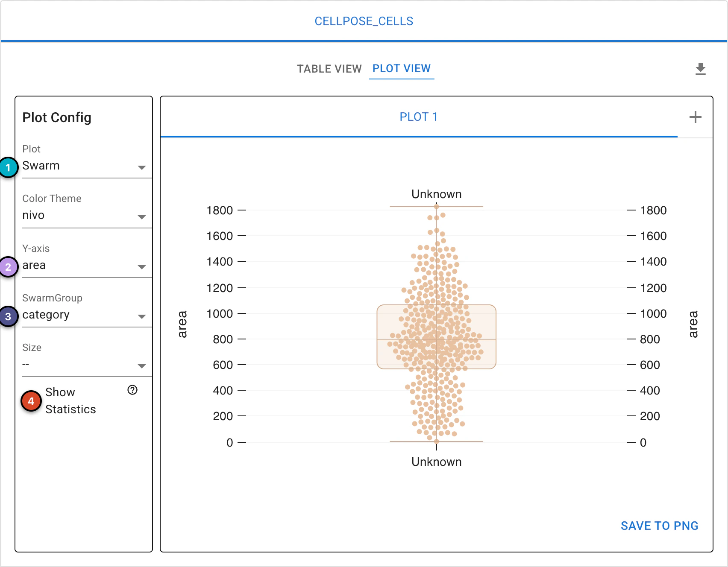Click the Color Theme field label
The width and height of the screenshot is (728, 567).
coord(52,199)
